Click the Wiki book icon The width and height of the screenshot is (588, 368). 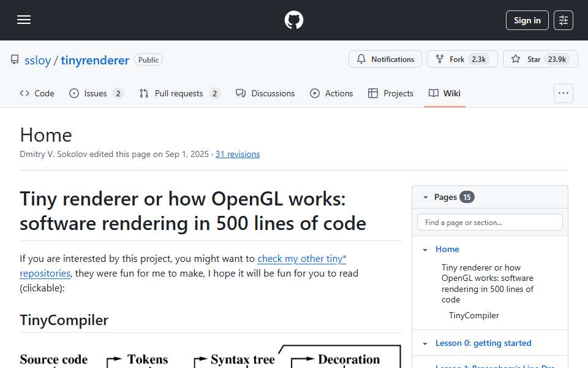434,93
